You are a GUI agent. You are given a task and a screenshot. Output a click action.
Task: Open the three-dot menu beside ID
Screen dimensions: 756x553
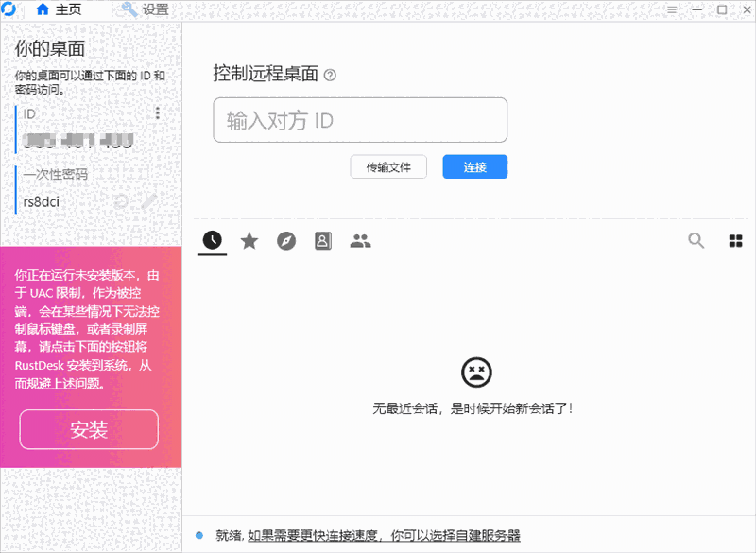click(x=157, y=113)
